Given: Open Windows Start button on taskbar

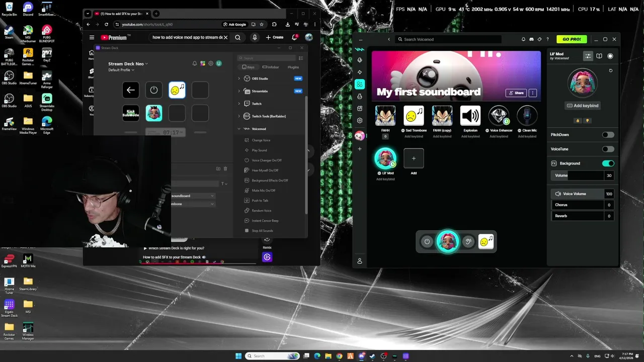Looking at the screenshot, I should point(238,356).
